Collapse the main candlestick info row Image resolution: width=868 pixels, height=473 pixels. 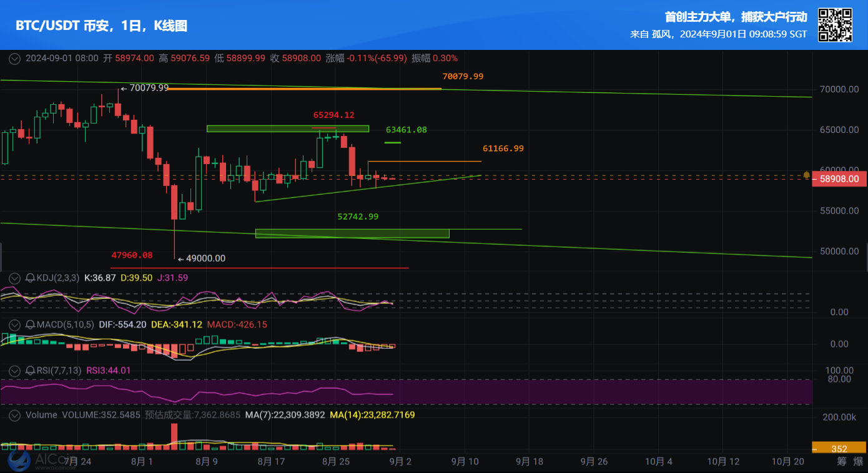tap(14, 58)
